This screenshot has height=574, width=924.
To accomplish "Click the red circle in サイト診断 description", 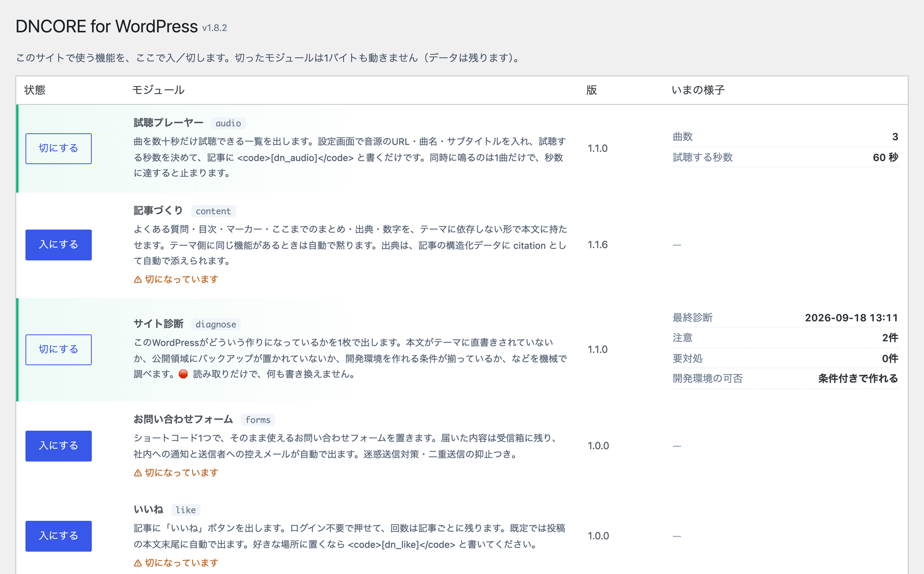I will (183, 374).
